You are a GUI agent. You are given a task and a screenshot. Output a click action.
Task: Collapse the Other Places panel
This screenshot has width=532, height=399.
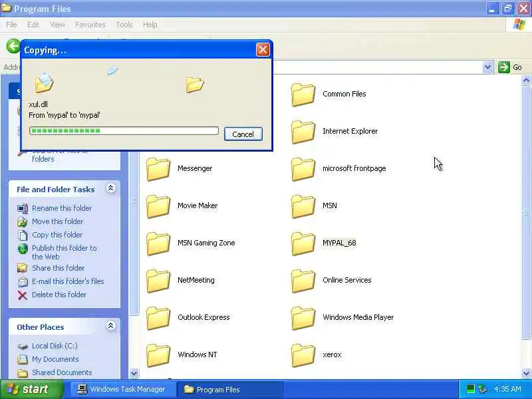tap(110, 326)
